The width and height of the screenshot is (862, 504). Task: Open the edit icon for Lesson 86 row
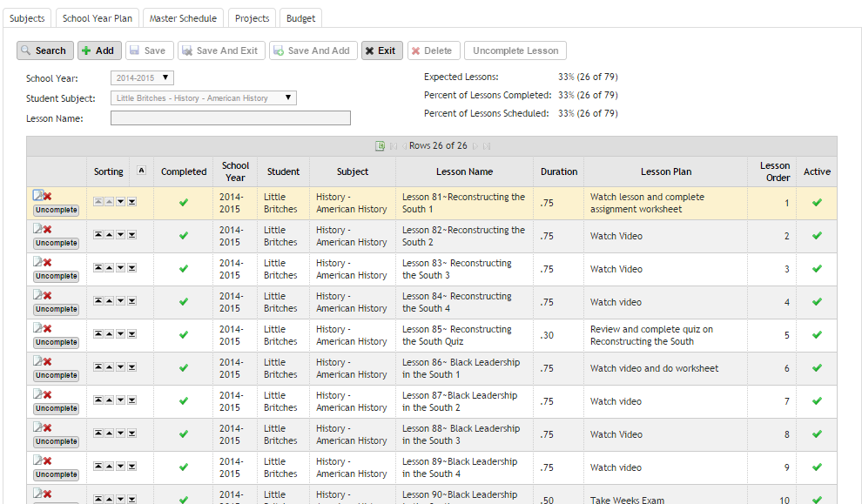click(x=38, y=360)
